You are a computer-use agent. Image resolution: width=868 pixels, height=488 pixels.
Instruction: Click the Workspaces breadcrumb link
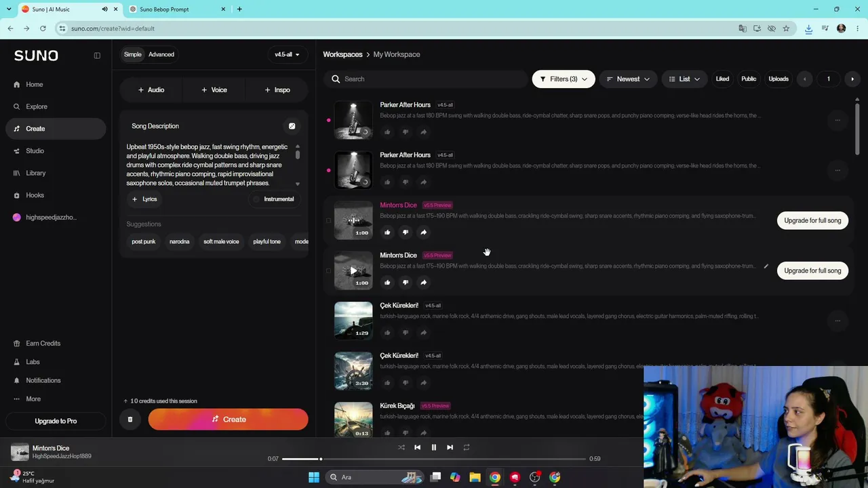(342, 55)
